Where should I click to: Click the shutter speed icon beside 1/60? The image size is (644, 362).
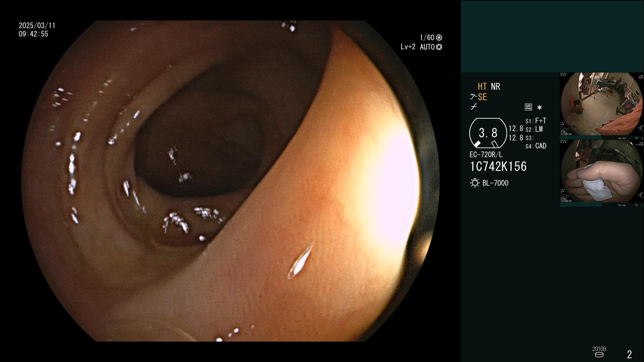point(439,38)
